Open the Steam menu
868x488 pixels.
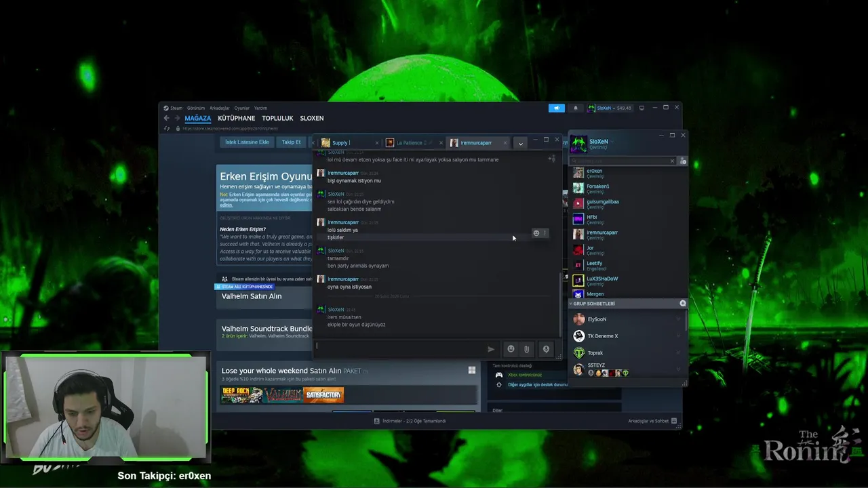point(176,108)
